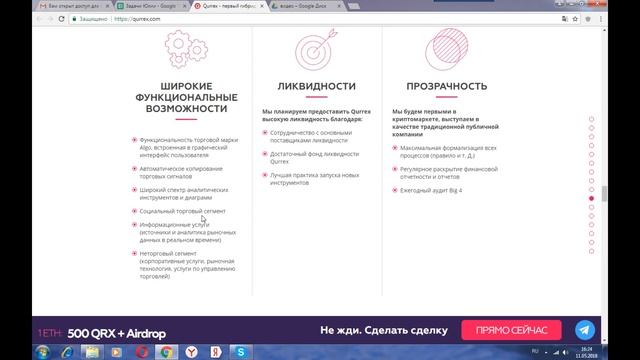Bookmark this page with the star icon
This screenshot has height=360, width=640.
(x=575, y=19)
